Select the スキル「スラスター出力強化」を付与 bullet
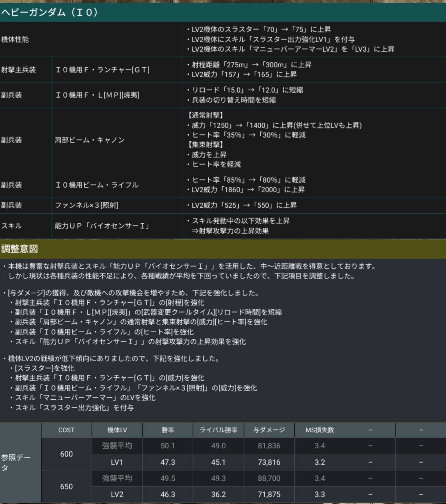 72,408
